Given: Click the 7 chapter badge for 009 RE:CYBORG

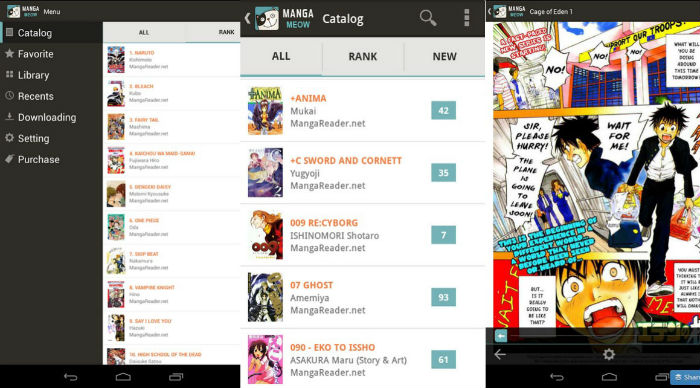Looking at the screenshot, I should pos(443,235).
